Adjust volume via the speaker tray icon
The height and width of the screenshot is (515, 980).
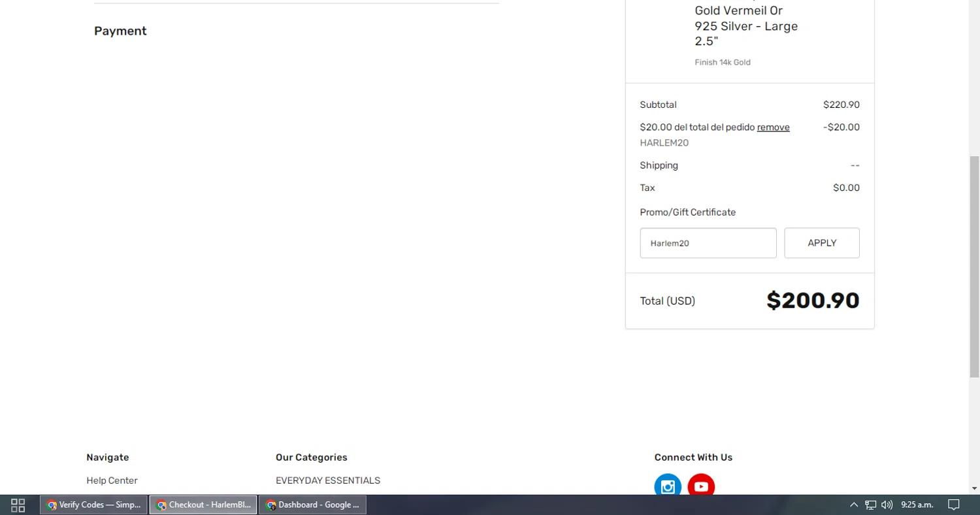(887, 505)
